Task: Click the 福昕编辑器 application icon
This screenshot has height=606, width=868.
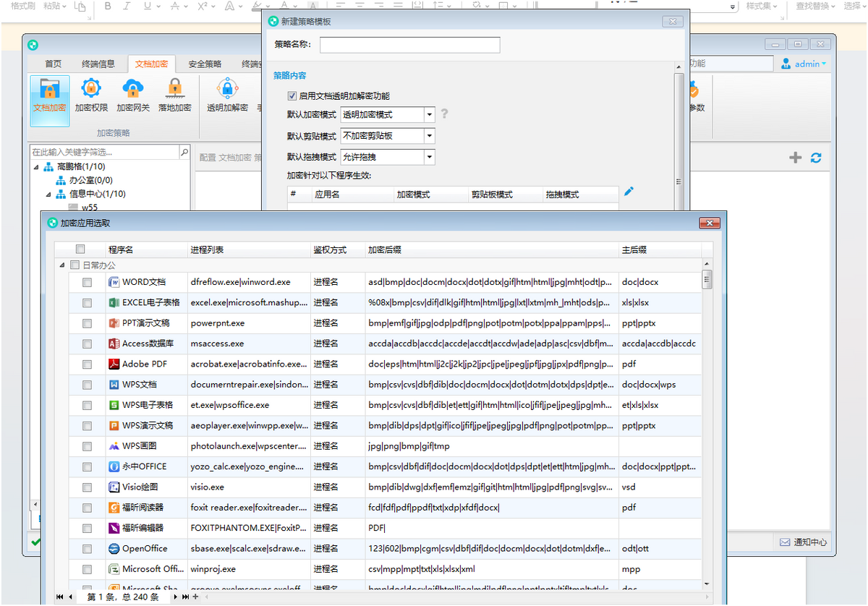Action: click(114, 528)
